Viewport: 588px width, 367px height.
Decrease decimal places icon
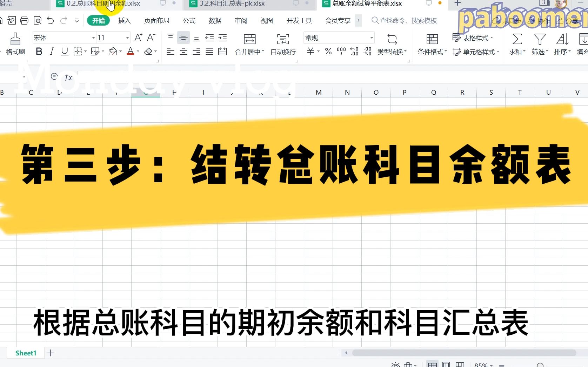coord(367,52)
